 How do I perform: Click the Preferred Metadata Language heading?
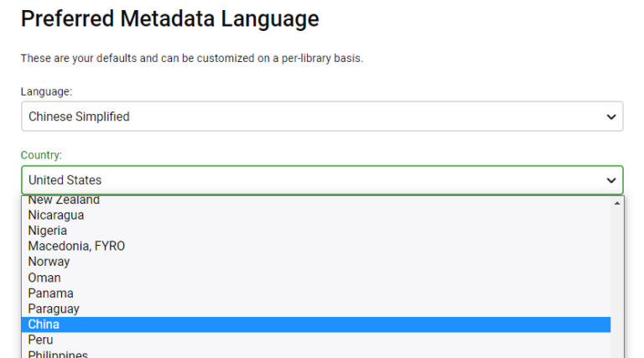click(169, 18)
